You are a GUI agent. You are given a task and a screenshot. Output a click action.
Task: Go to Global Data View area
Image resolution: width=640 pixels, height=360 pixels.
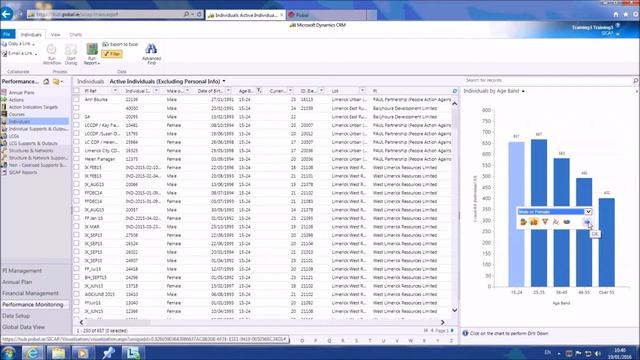[23, 327]
